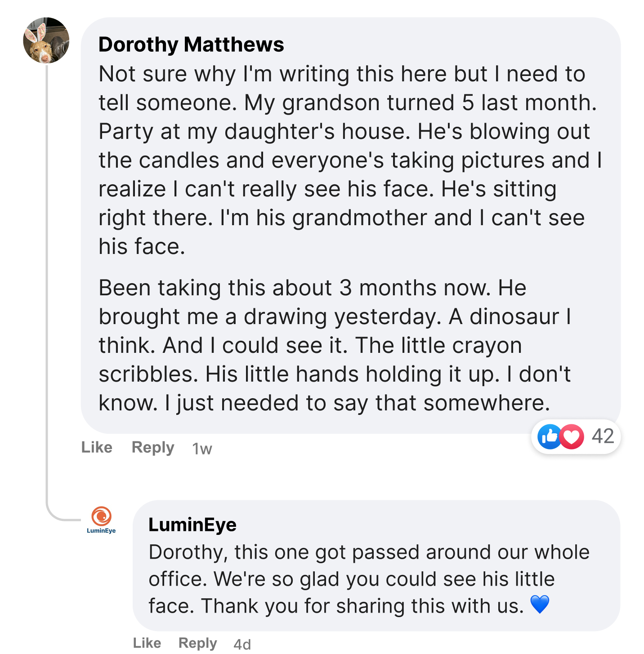The height and width of the screenshot is (654, 644).
Task: Click the paragraph starting "Been taking this"
Action: (x=333, y=345)
